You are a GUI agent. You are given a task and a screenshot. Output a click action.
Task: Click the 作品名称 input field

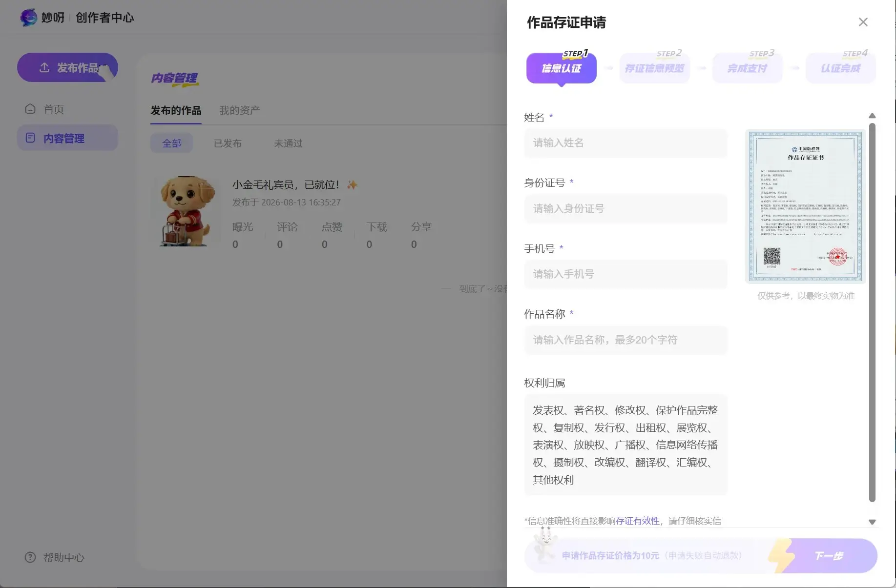click(625, 340)
